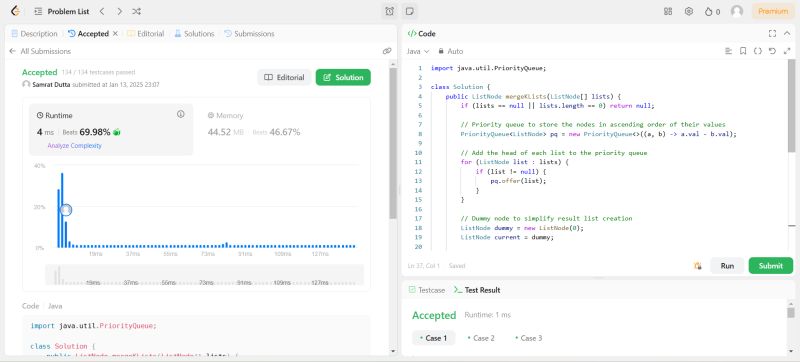Copy submission link chain icon
Viewport: 800px width, 362px height.
(387, 51)
